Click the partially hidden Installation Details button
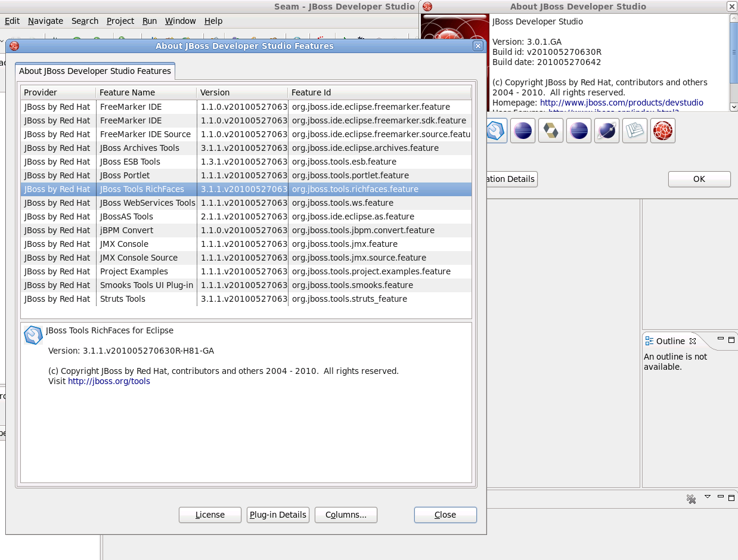This screenshot has width=738, height=560. [511, 179]
